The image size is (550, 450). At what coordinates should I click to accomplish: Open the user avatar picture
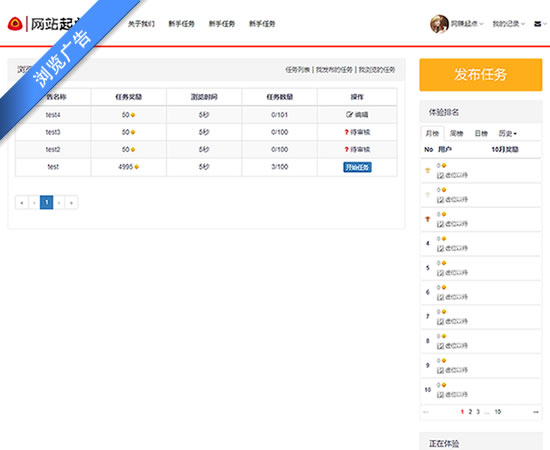(x=439, y=24)
